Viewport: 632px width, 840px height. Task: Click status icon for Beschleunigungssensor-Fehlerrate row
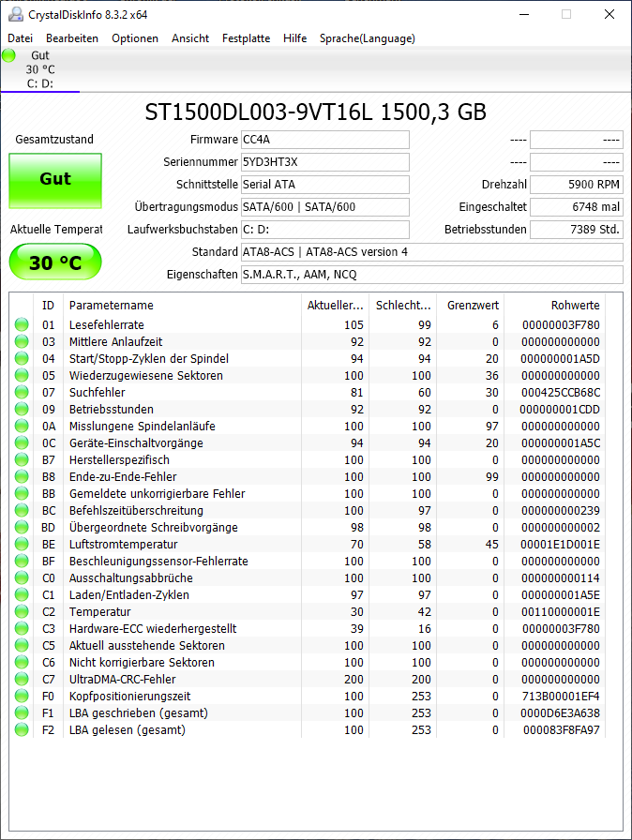coord(22,561)
